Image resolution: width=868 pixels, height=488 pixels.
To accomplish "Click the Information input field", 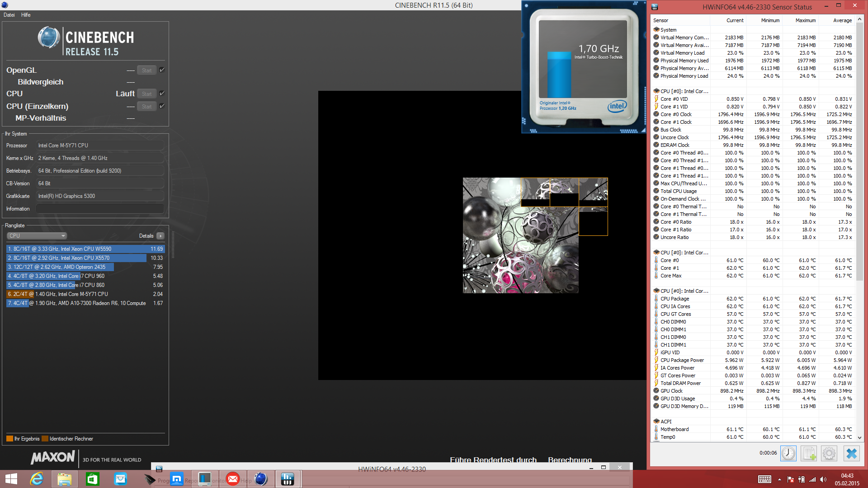I will pyautogui.click(x=100, y=209).
